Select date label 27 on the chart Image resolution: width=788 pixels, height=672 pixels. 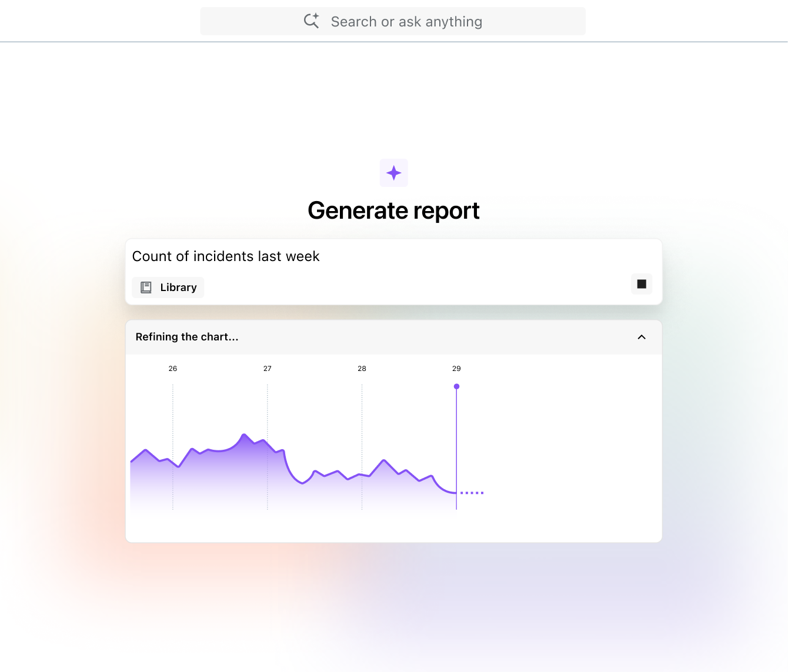pyautogui.click(x=268, y=369)
